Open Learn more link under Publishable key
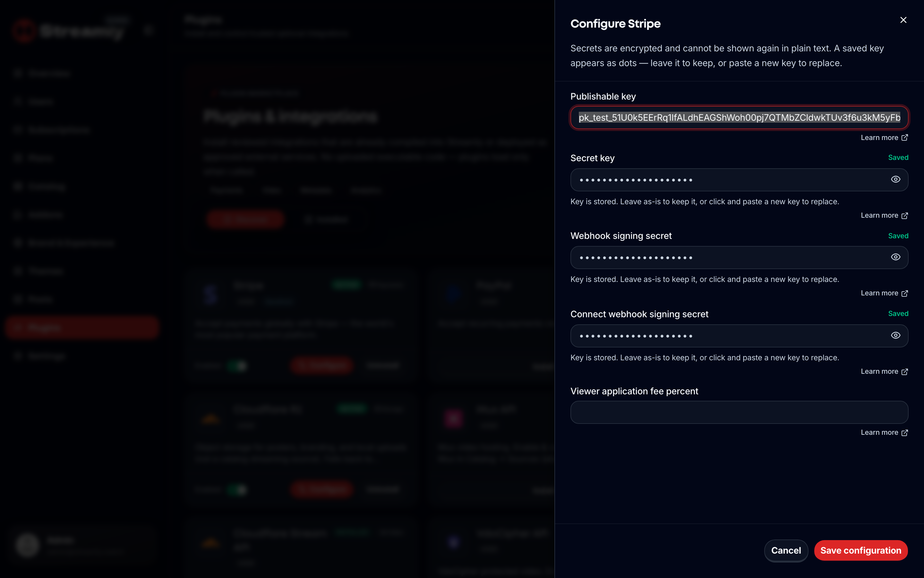Screen dimensions: 924x578 (x=884, y=138)
